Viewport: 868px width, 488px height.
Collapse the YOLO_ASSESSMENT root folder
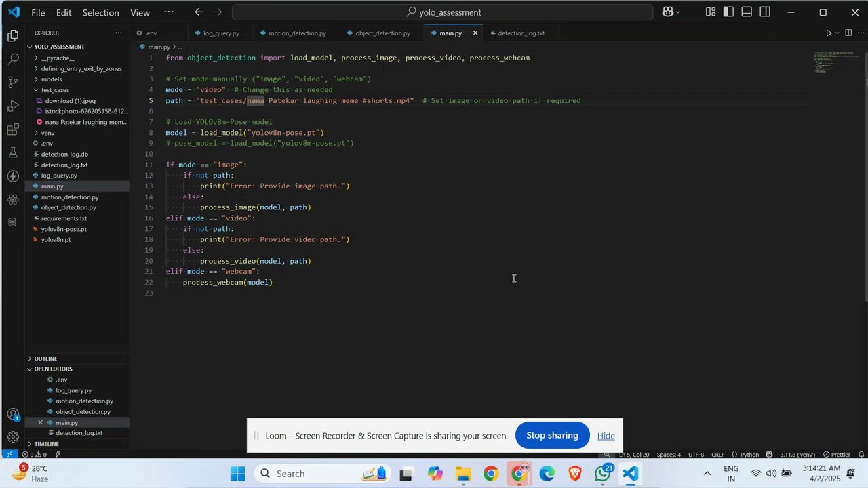point(59,47)
